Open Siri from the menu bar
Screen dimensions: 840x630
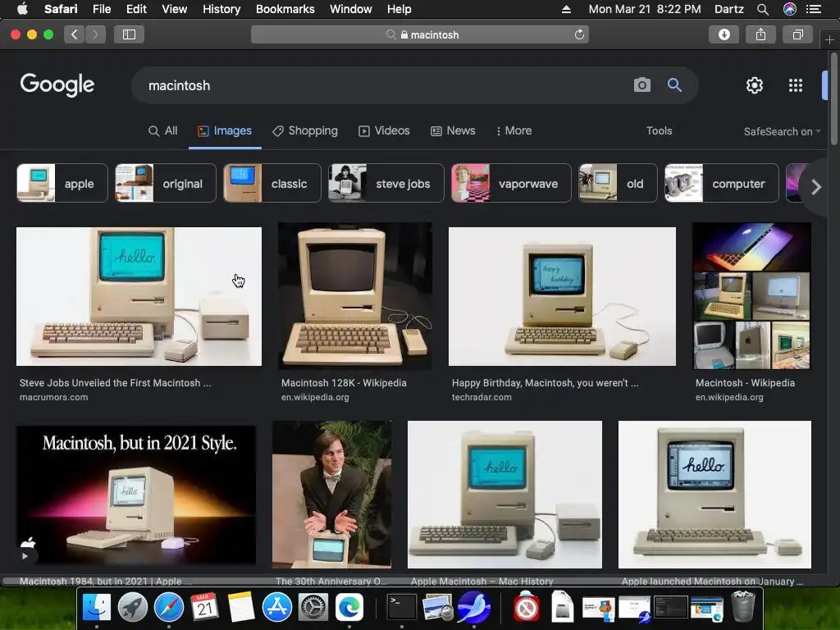(790, 9)
